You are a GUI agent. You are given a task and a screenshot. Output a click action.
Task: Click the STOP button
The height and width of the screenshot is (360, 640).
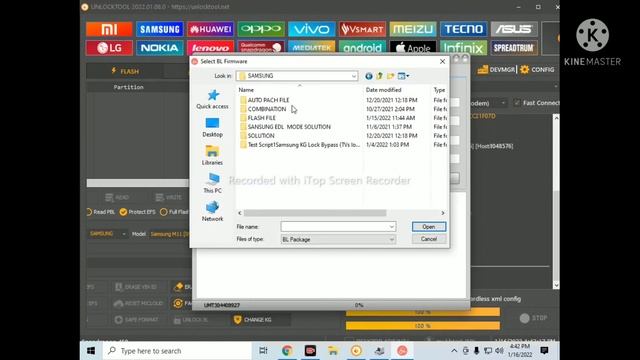(533, 318)
